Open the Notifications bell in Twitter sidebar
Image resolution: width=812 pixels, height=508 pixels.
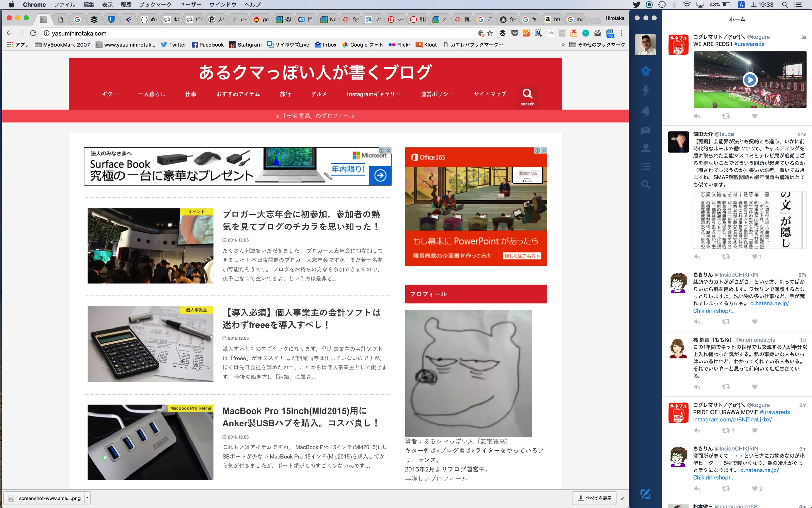tap(646, 111)
